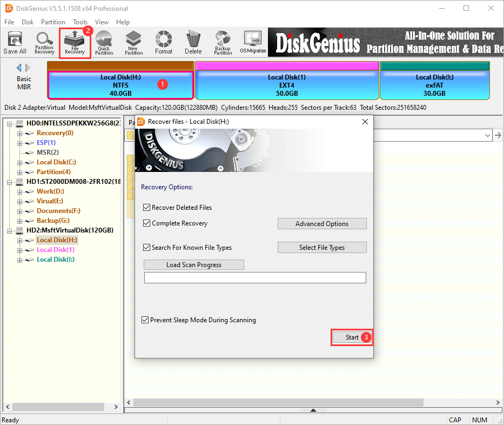Click the go arrow beside the path box

click(x=498, y=135)
